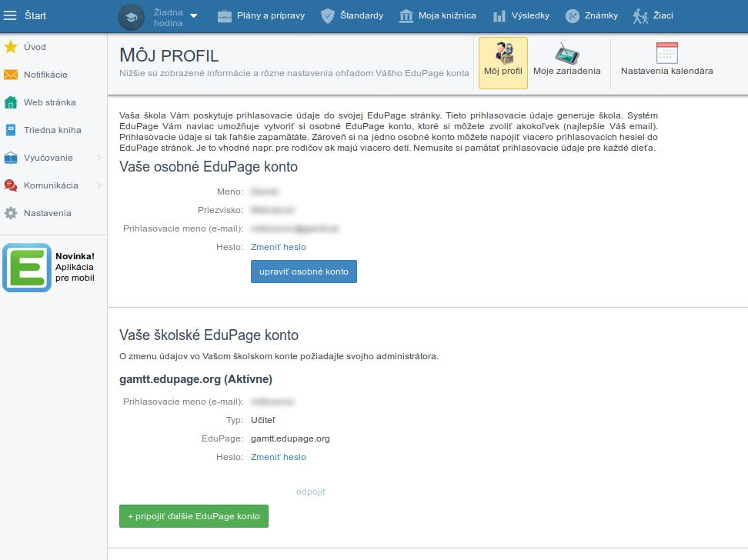The height and width of the screenshot is (560, 748).
Task: Open Výsledky menu item
Action: point(530,15)
